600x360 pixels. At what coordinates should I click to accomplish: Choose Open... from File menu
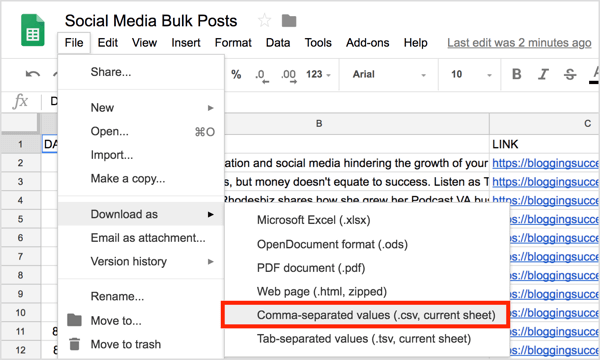[141, 132]
